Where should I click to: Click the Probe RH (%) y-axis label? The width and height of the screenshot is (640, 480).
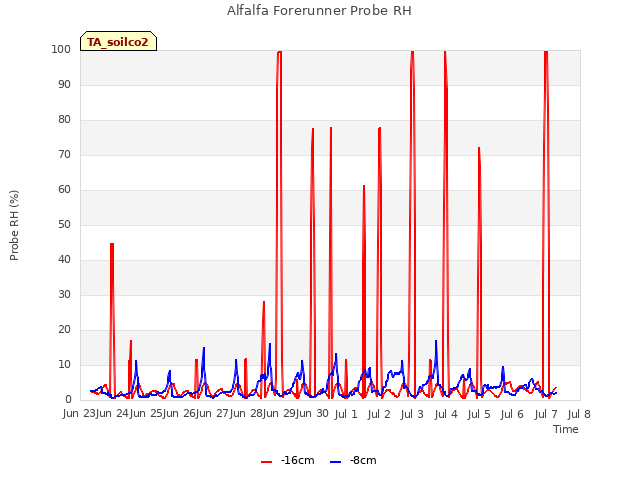(x=14, y=225)
